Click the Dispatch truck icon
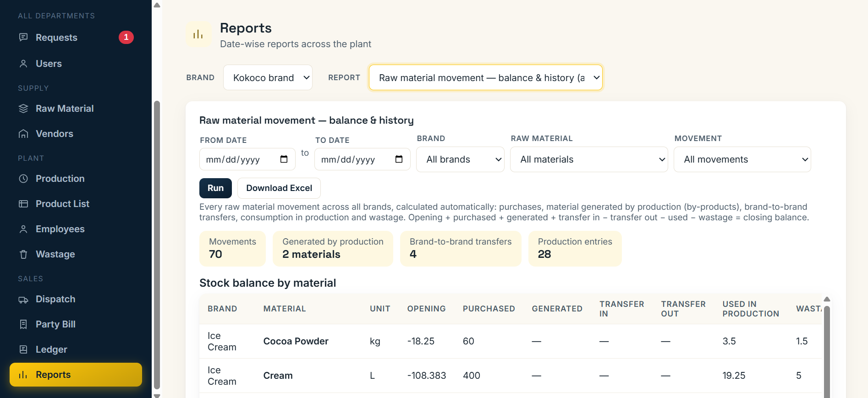 pyautogui.click(x=23, y=300)
